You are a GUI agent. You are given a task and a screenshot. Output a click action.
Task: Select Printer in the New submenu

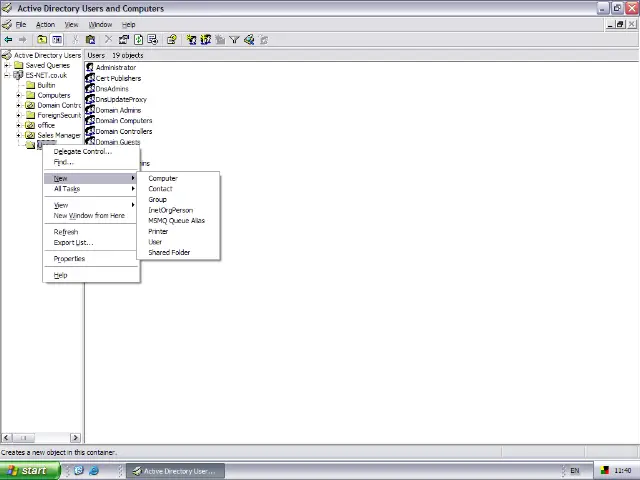click(178, 231)
